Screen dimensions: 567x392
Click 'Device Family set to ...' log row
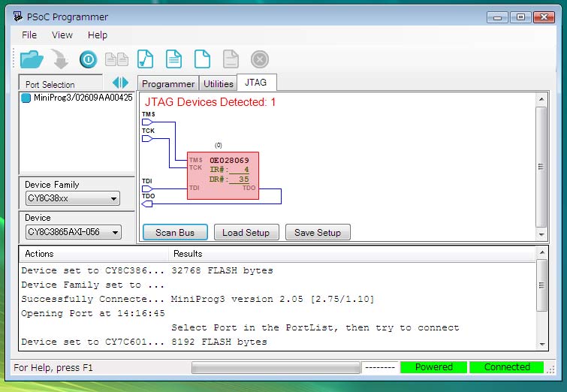(x=92, y=285)
